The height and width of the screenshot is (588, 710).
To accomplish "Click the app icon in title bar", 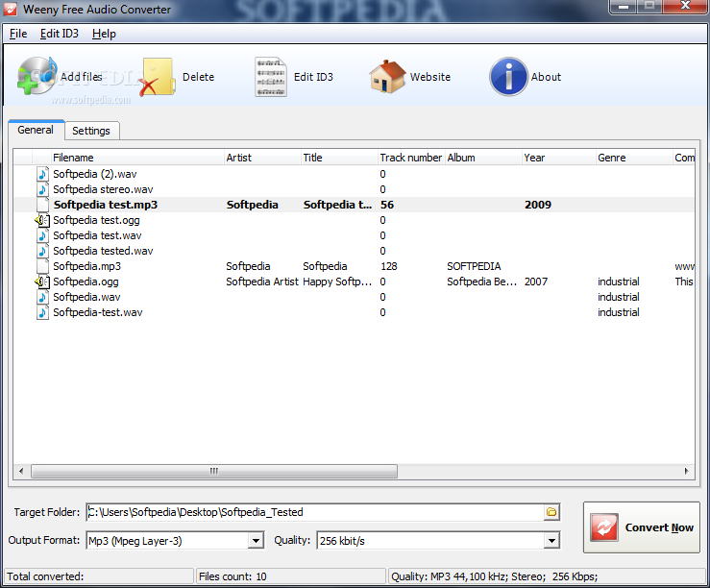I will (x=11, y=9).
